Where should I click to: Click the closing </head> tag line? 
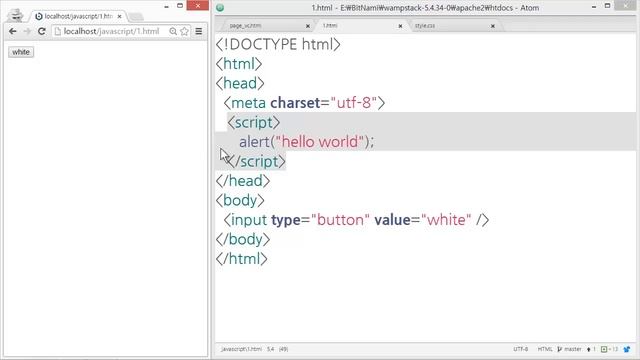pyautogui.click(x=243, y=181)
